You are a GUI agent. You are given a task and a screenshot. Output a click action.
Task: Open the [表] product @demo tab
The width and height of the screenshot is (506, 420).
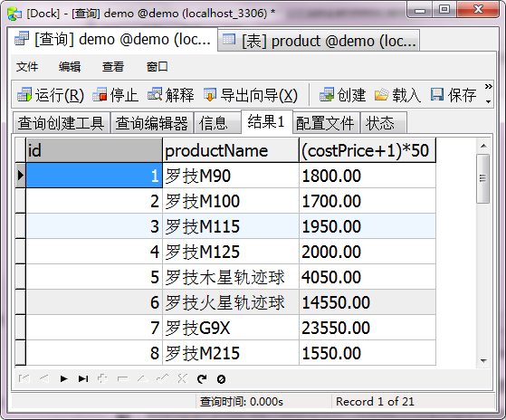319,41
